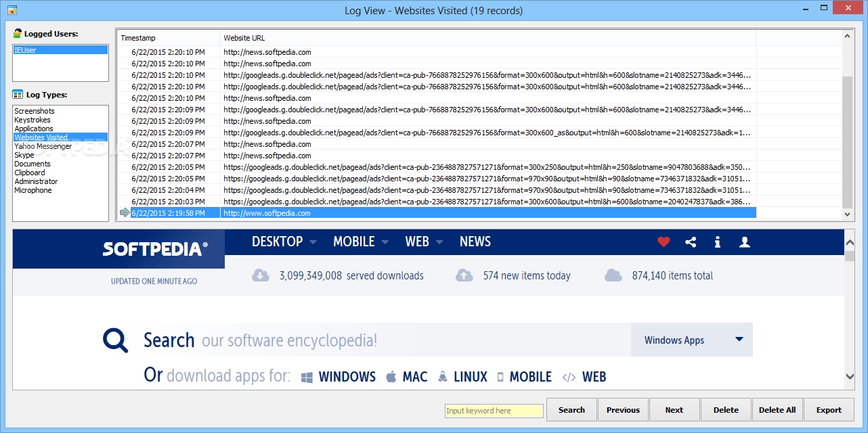Viewport: 868px width, 433px height.
Task: Click the magnifying glass search icon
Action: tap(116, 340)
